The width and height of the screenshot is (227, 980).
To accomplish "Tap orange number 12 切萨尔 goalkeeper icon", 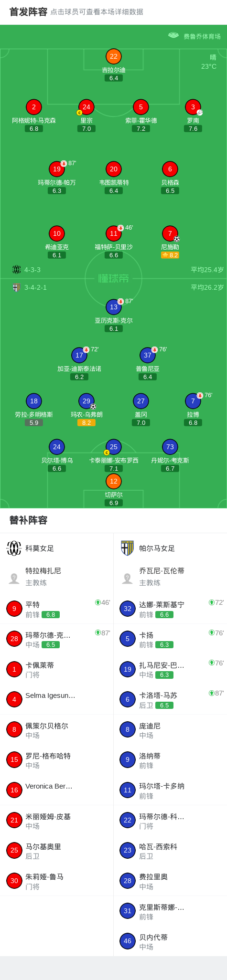I will [x=114, y=481].
